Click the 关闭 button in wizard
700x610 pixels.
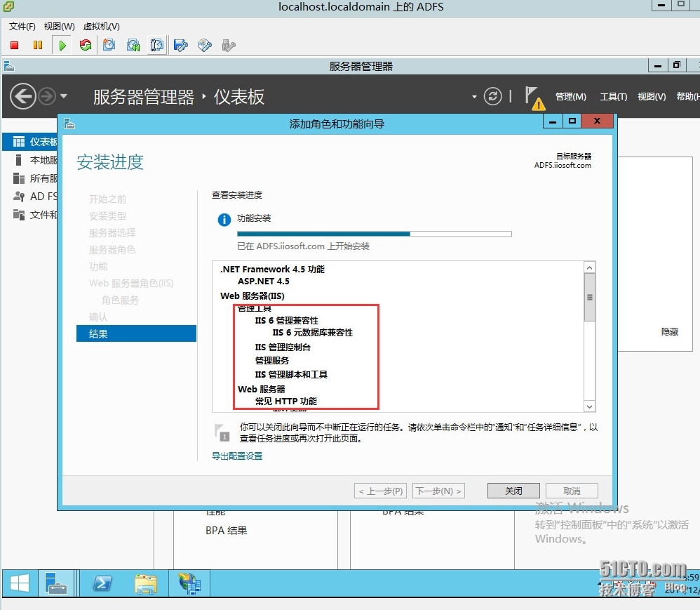pyautogui.click(x=513, y=491)
